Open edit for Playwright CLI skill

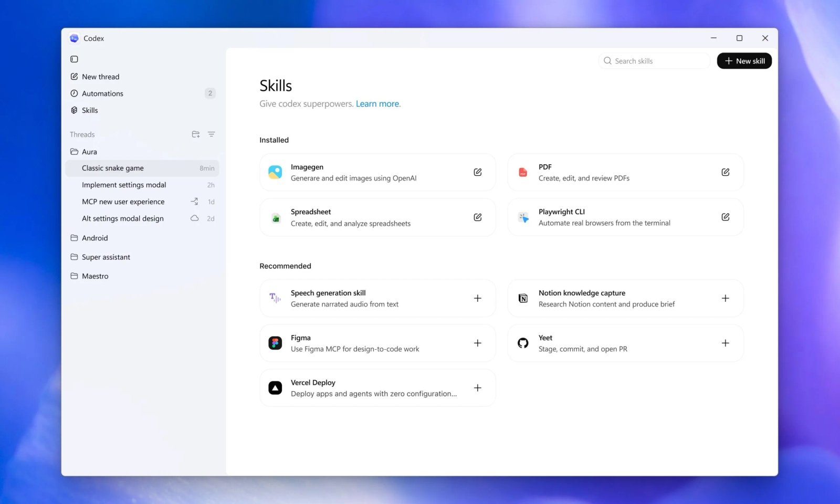[725, 217]
